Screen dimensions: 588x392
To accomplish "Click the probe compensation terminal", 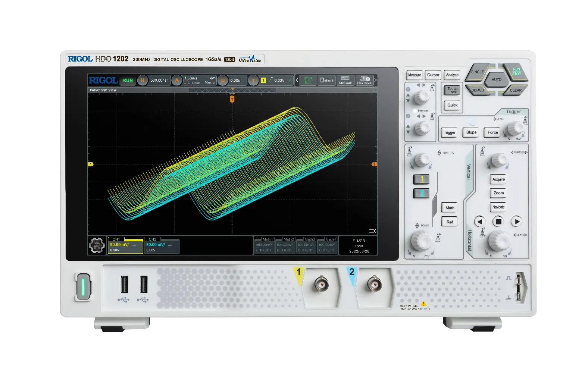I will 519,287.
